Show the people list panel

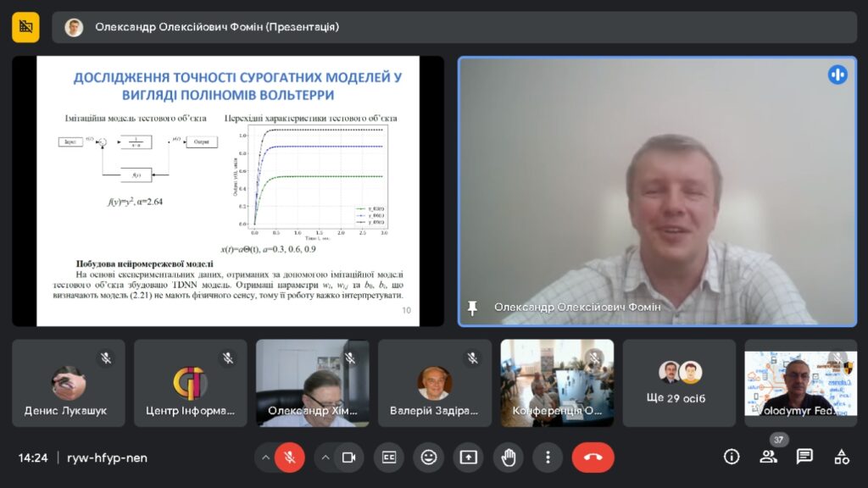click(768, 457)
